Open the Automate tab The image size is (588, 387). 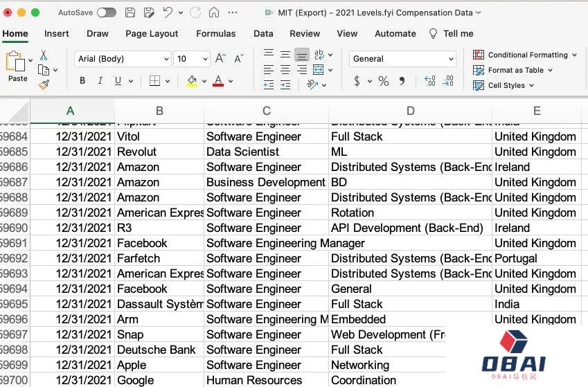point(395,34)
